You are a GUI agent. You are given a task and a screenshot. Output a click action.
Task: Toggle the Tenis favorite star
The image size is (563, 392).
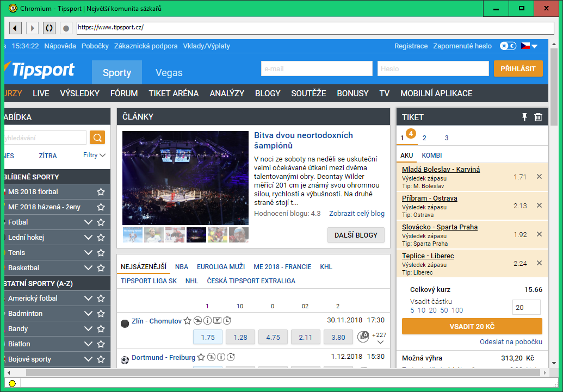coord(101,253)
